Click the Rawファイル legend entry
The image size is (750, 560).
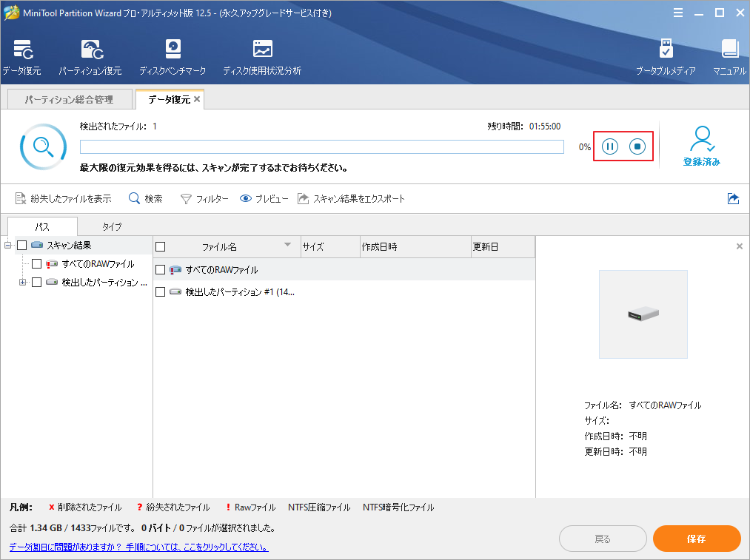(251, 507)
